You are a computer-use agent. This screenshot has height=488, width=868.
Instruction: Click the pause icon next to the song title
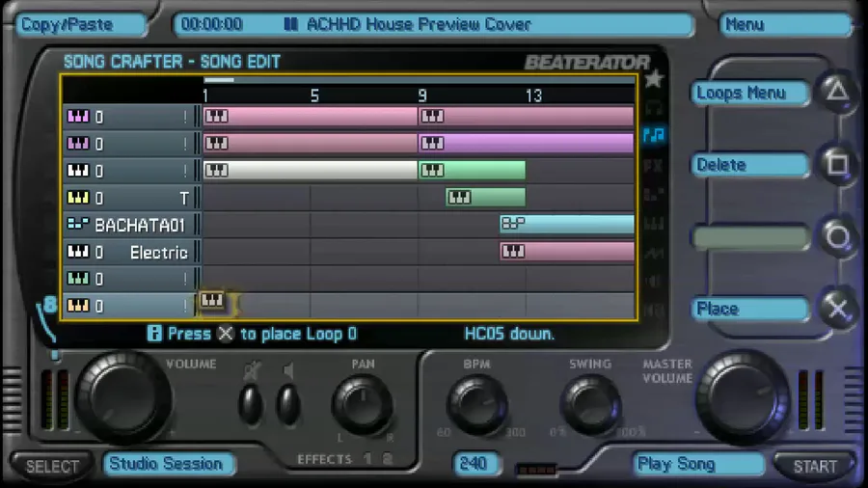coord(290,24)
